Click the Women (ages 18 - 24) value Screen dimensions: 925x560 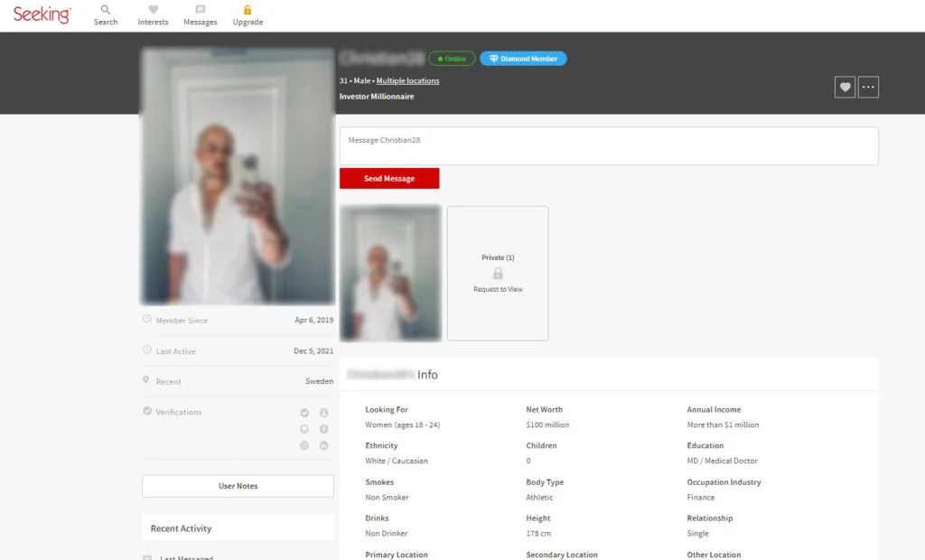[x=402, y=425]
